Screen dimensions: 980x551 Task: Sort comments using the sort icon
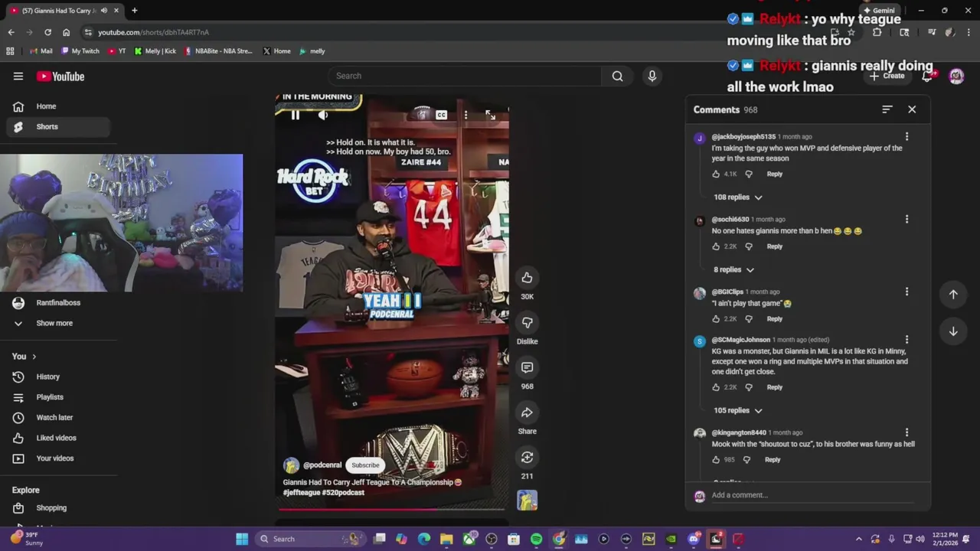[x=887, y=109]
